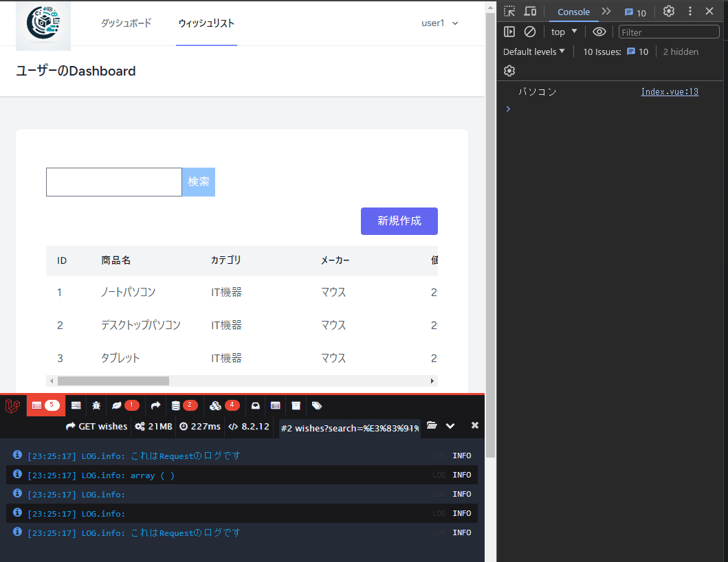Clear the console
Screen dimensions: 728x562
pyautogui.click(x=530, y=32)
